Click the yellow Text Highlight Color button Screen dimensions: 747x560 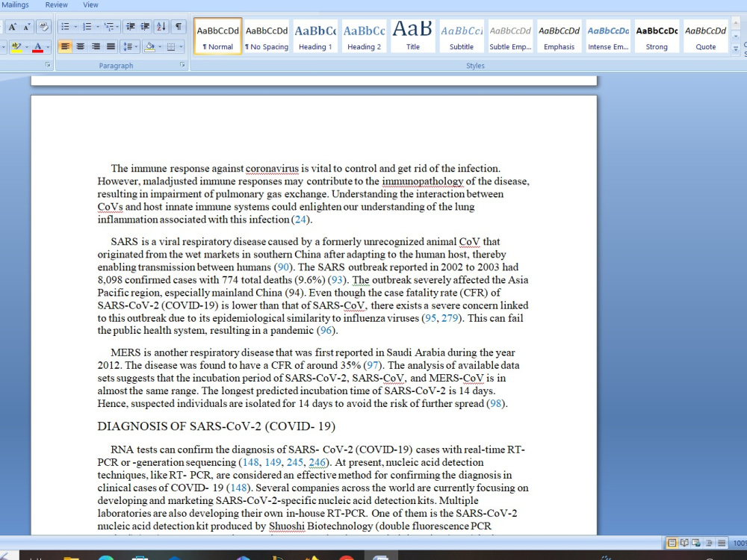pos(16,46)
